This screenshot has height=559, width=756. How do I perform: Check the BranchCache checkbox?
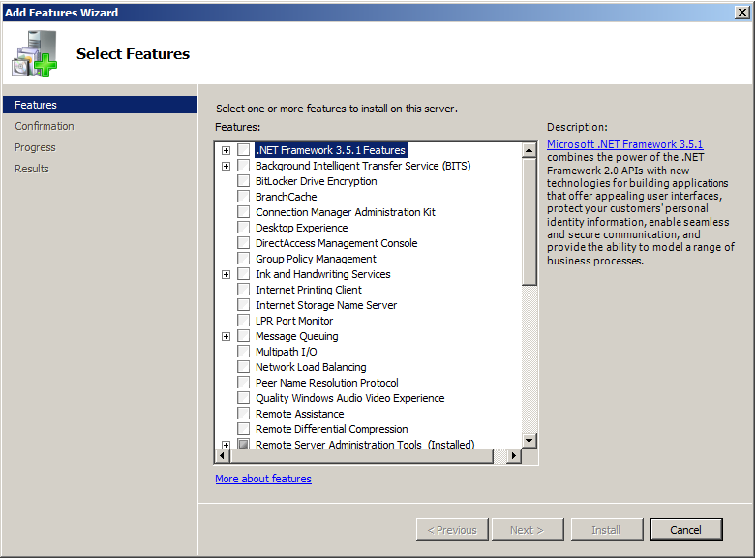[x=244, y=197]
